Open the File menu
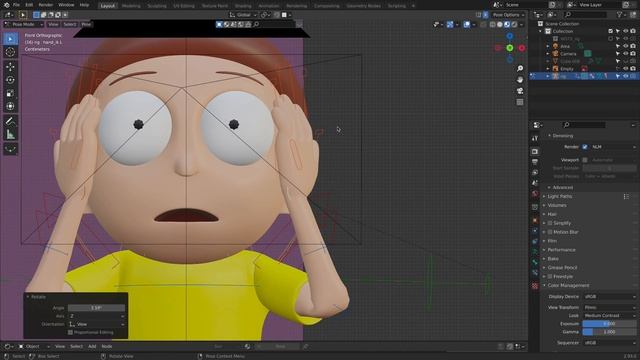 [x=16, y=5]
